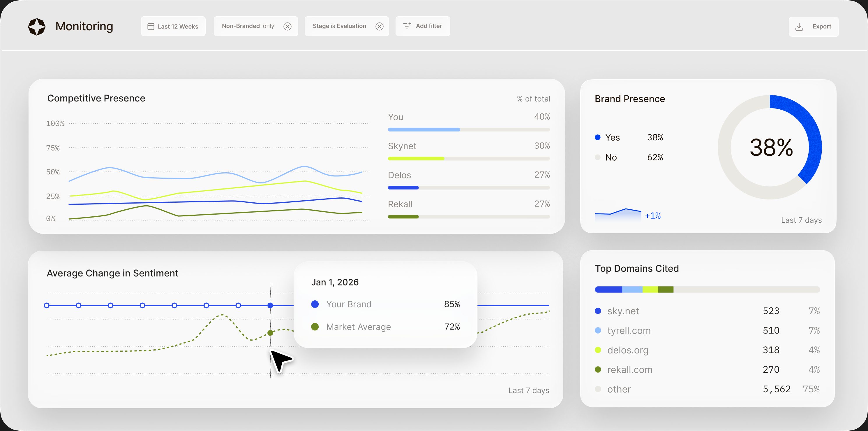The image size is (868, 431).
Task: Click the Monitoring app logo
Action: (37, 26)
